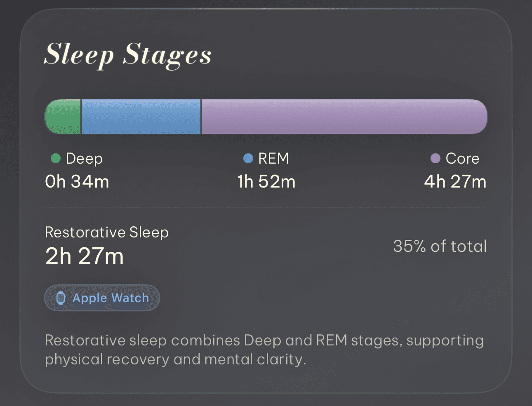This screenshot has width=532, height=406.
Task: Click the Deep stage duration 0h 34m
Action: 77,181
